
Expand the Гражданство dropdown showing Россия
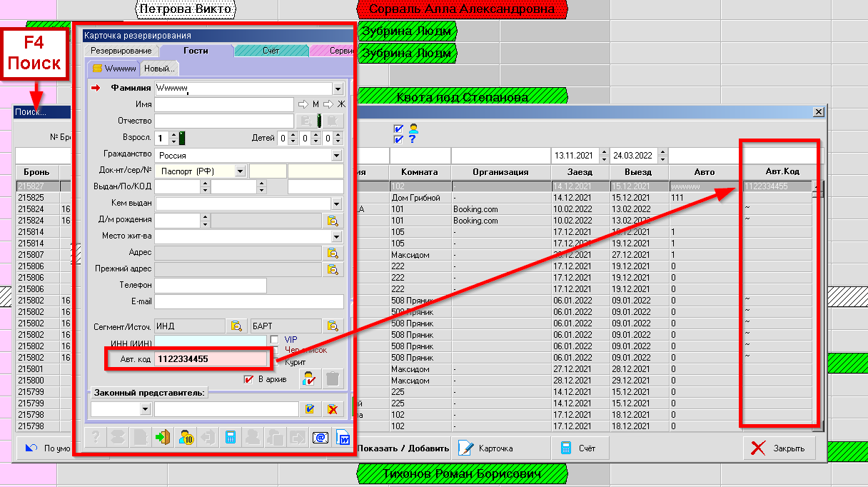click(x=337, y=156)
